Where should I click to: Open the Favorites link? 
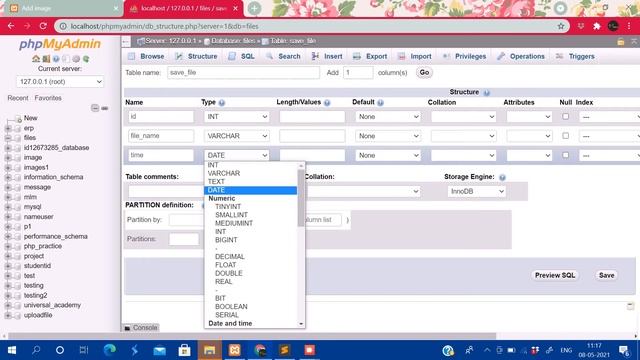click(48, 98)
